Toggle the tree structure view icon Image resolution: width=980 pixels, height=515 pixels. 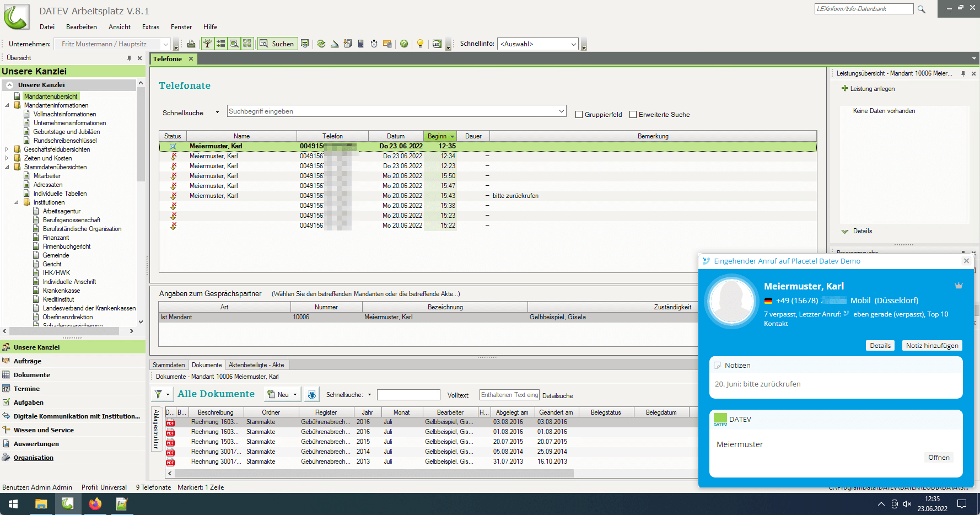(208, 44)
